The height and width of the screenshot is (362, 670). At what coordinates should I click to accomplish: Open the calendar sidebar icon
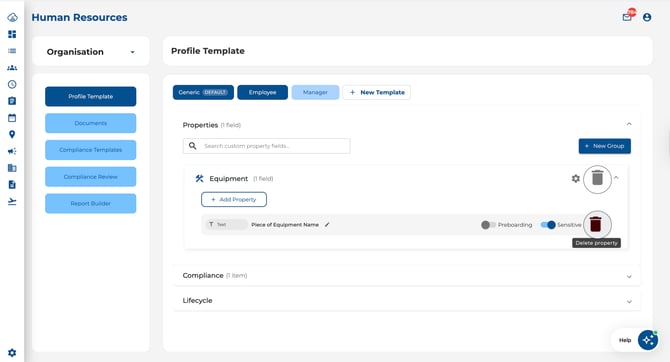point(12,118)
